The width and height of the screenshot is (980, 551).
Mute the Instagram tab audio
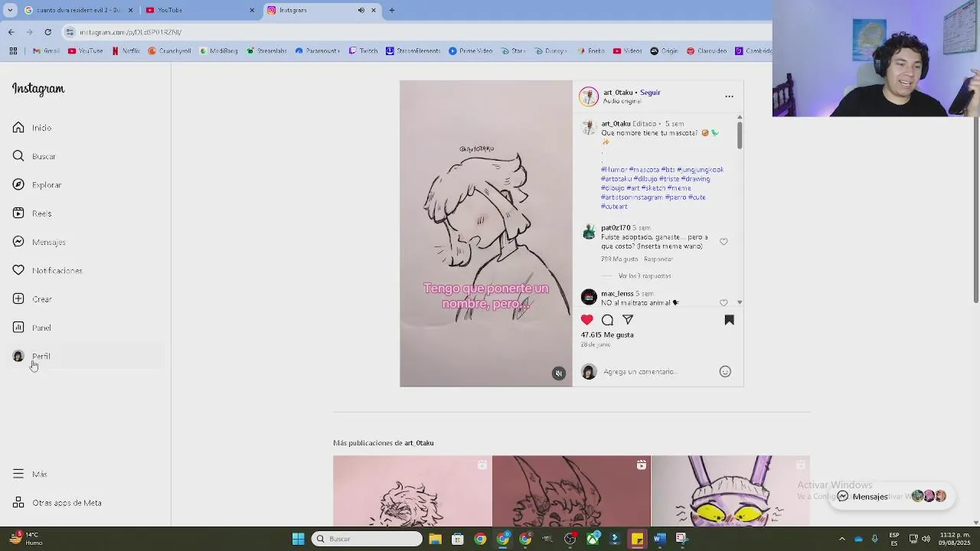click(361, 10)
